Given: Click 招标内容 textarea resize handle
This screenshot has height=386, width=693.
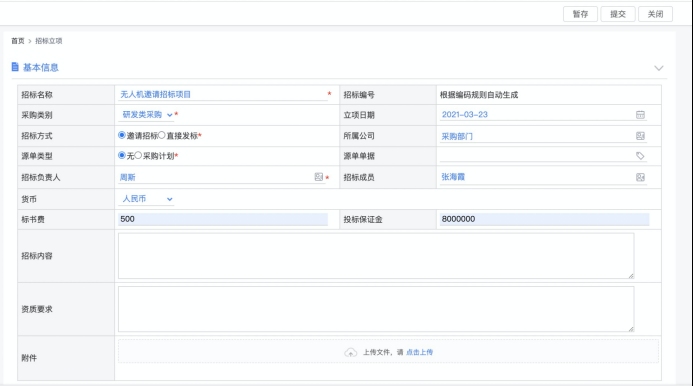Looking at the screenshot, I should [x=631, y=275].
